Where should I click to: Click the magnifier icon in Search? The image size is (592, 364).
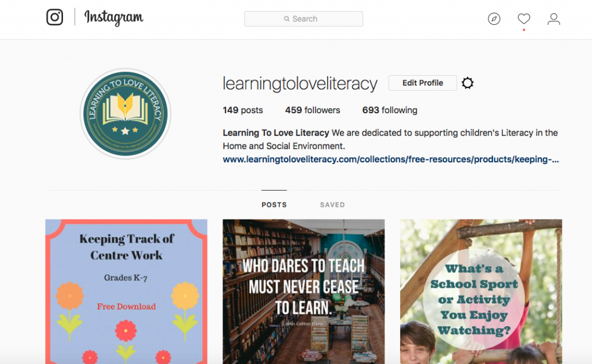[x=287, y=19]
